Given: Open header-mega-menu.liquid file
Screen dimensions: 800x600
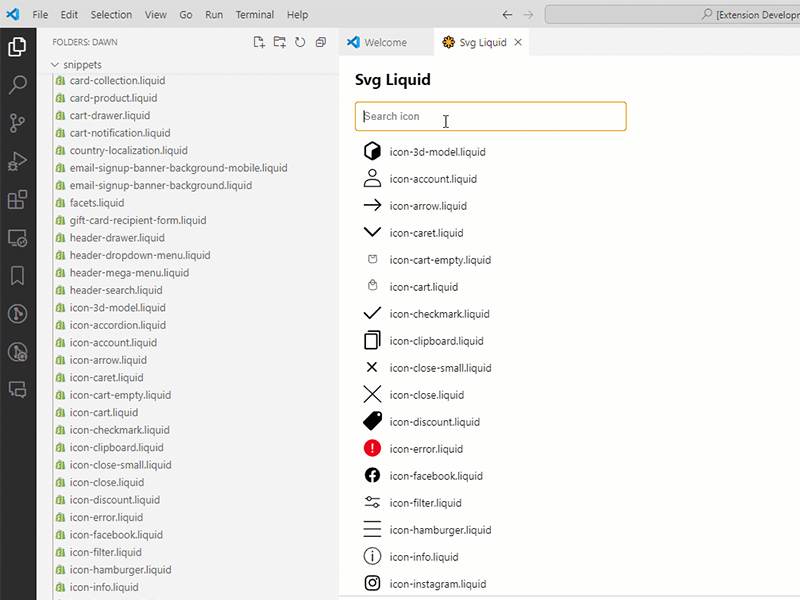Looking at the screenshot, I should coord(129,272).
